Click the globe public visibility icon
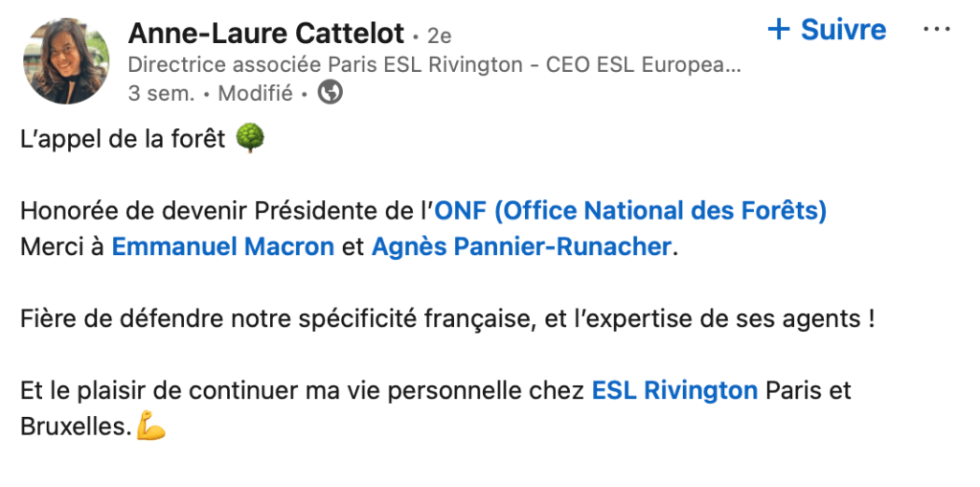 point(330,93)
